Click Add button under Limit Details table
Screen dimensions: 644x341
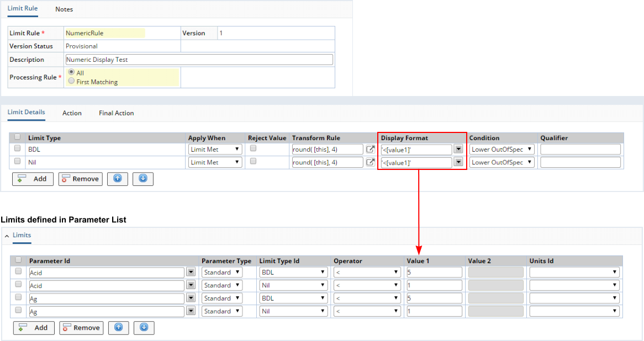[x=33, y=179]
